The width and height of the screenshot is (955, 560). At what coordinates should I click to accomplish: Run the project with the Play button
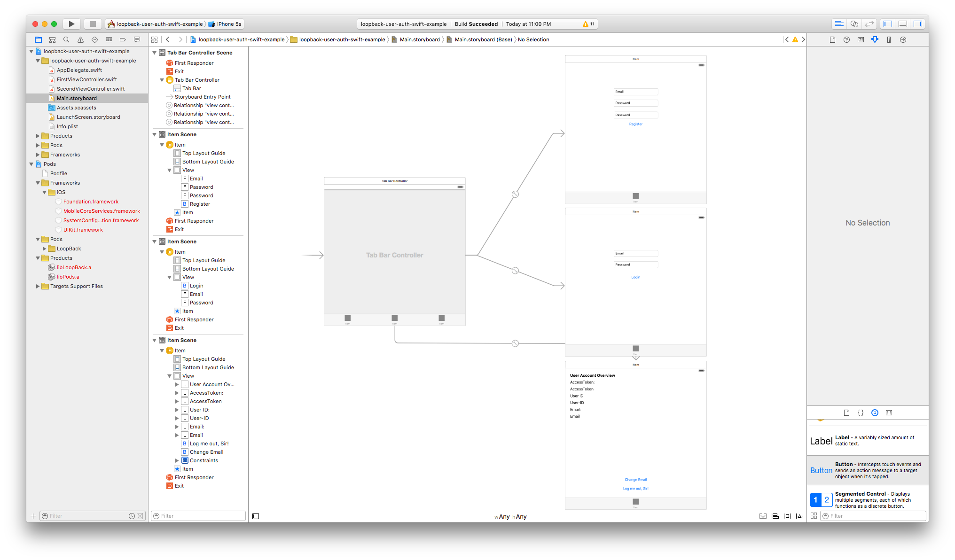pyautogui.click(x=71, y=24)
